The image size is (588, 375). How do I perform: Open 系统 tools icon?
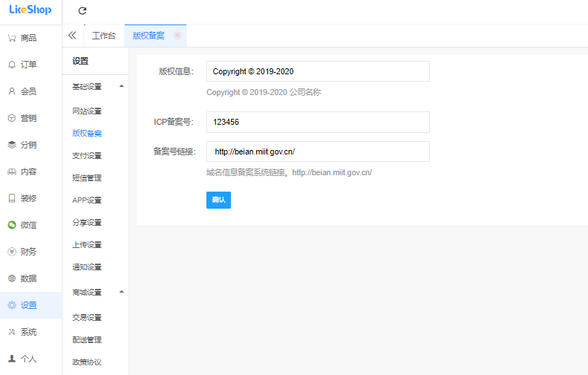[x=12, y=332]
